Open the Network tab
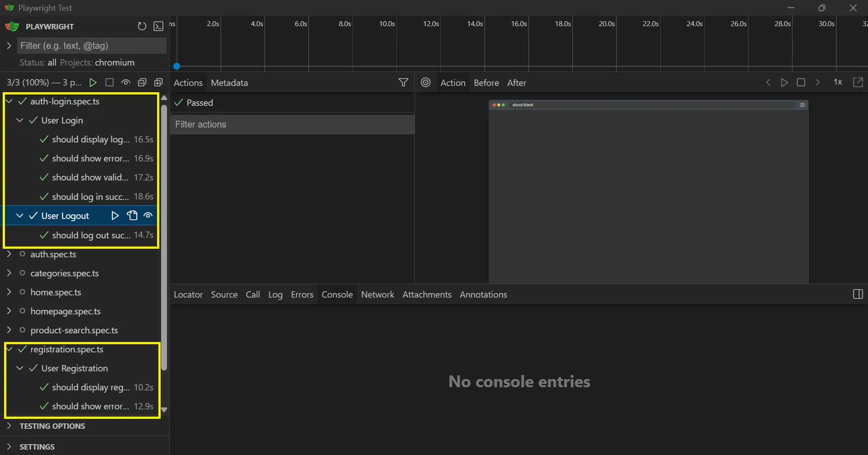 coord(378,294)
